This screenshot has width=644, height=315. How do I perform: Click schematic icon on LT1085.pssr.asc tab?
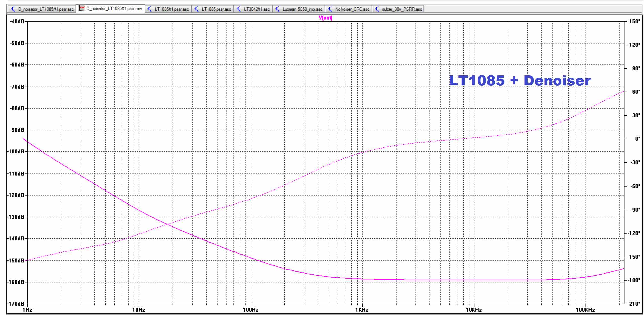coord(197,9)
